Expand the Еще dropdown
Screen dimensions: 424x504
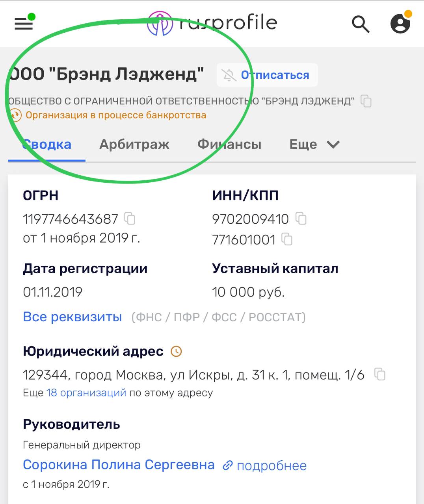click(x=314, y=145)
